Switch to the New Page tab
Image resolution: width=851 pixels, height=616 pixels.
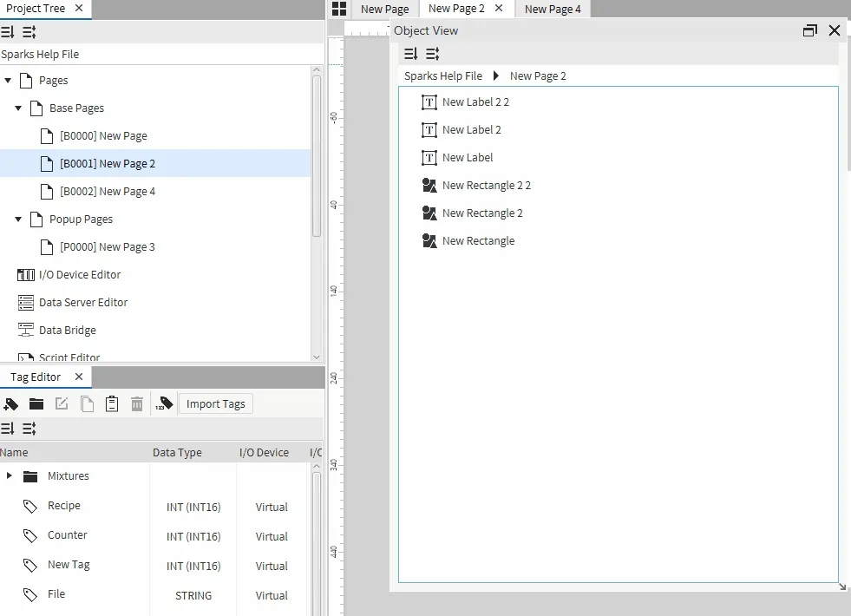click(384, 10)
